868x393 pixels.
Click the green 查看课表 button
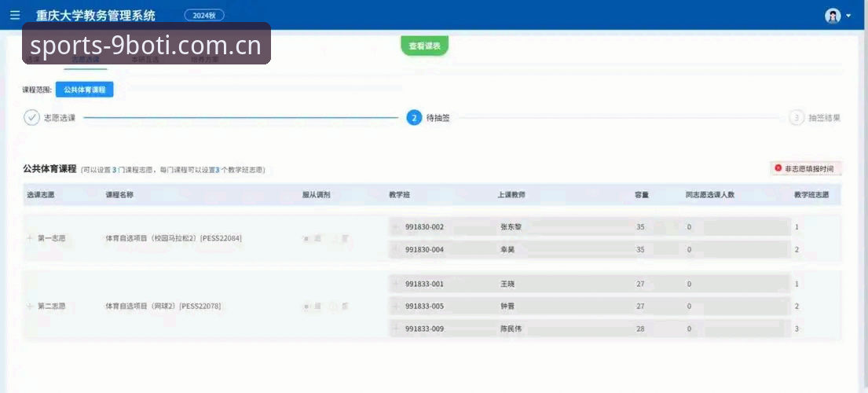click(x=425, y=46)
